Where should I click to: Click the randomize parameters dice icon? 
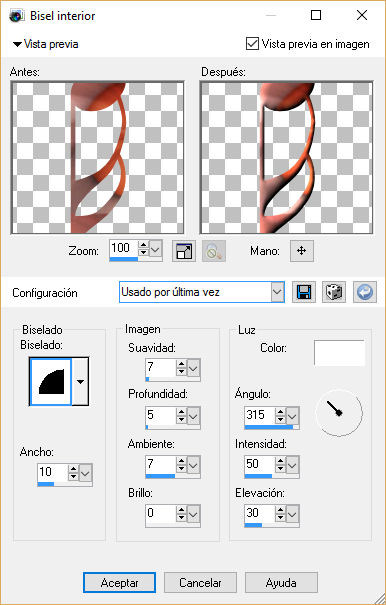tap(334, 292)
